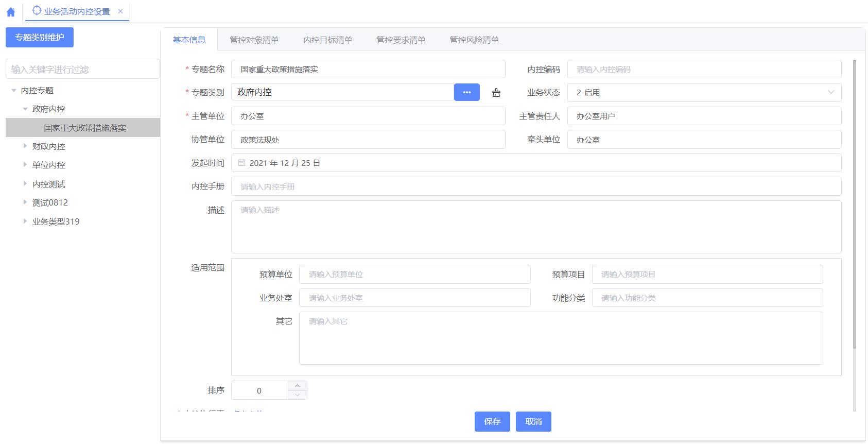Expand the 测试0812 tree node
The width and height of the screenshot is (868, 444).
coord(25,202)
